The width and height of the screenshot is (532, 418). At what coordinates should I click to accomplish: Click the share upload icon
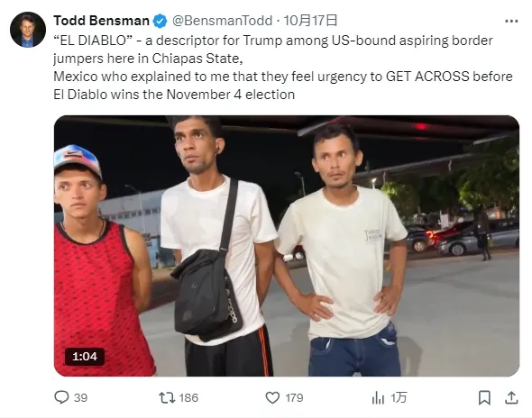click(x=511, y=397)
